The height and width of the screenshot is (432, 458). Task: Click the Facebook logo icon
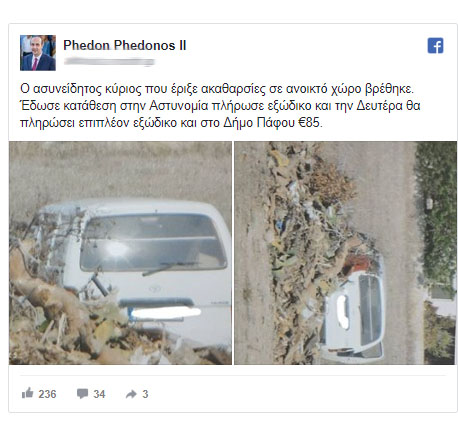[x=435, y=45]
